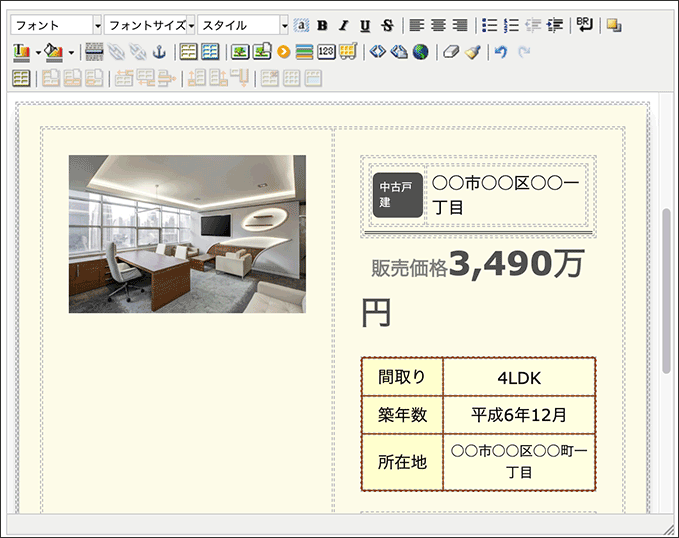The image size is (679, 538).
Task: Click the eraser remove formatting icon
Action: (x=450, y=52)
